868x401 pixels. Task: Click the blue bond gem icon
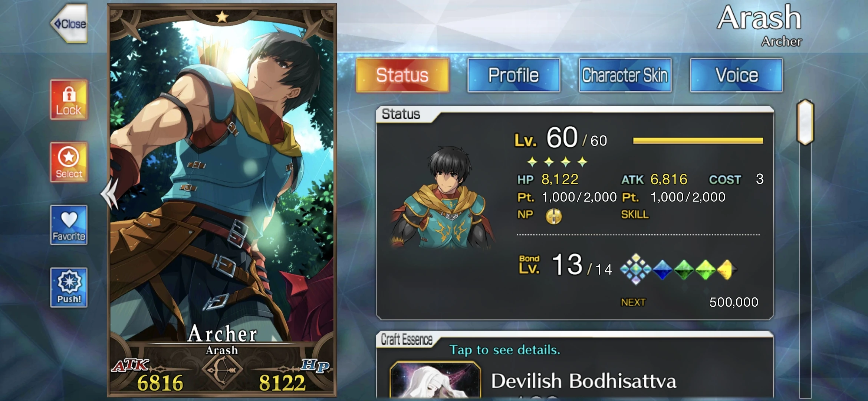(x=662, y=270)
